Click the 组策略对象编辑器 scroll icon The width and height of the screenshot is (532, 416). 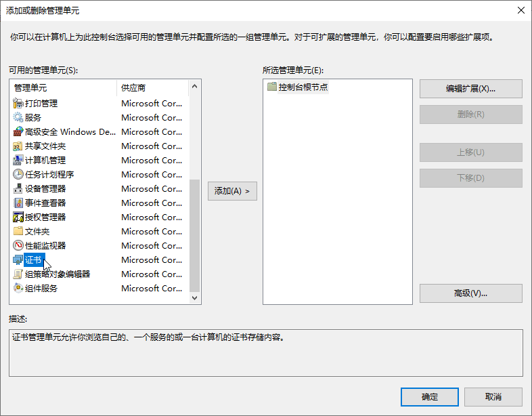[x=18, y=274]
